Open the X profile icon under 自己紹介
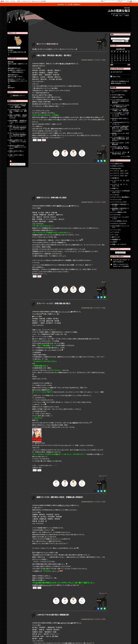Viewport: 138px width, 644px height. click(x=8, y=55)
